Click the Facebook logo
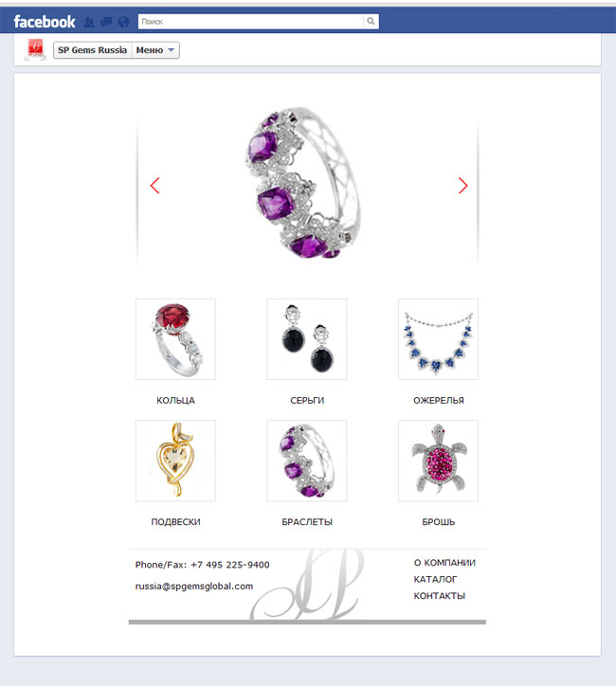 point(45,22)
